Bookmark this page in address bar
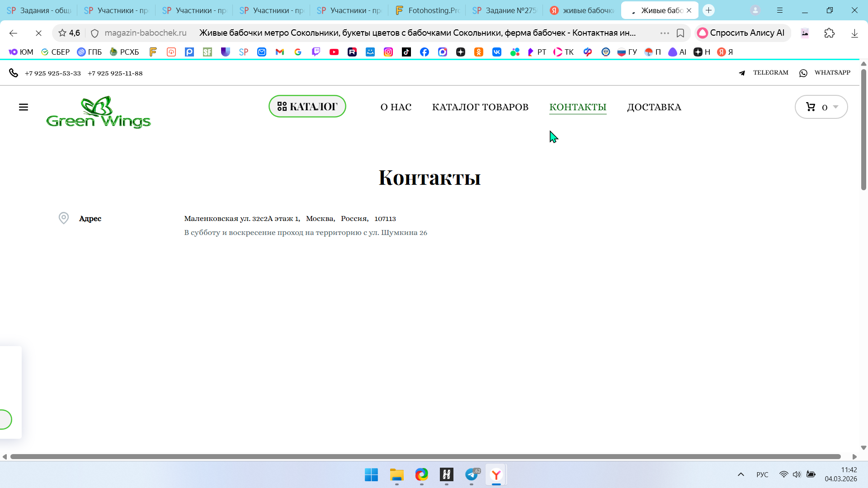 point(680,33)
